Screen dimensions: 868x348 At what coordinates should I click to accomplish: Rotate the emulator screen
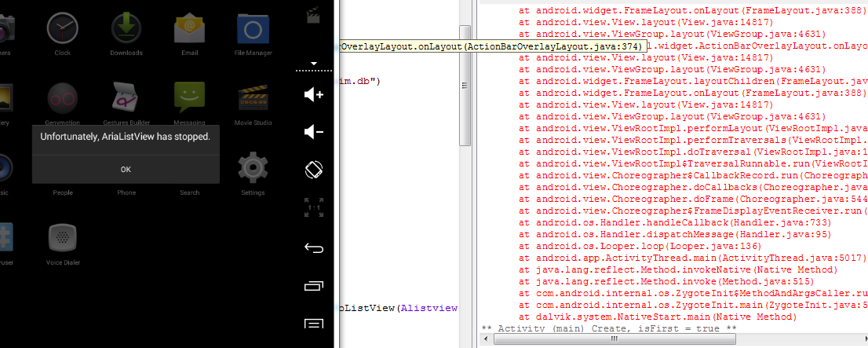[314, 169]
